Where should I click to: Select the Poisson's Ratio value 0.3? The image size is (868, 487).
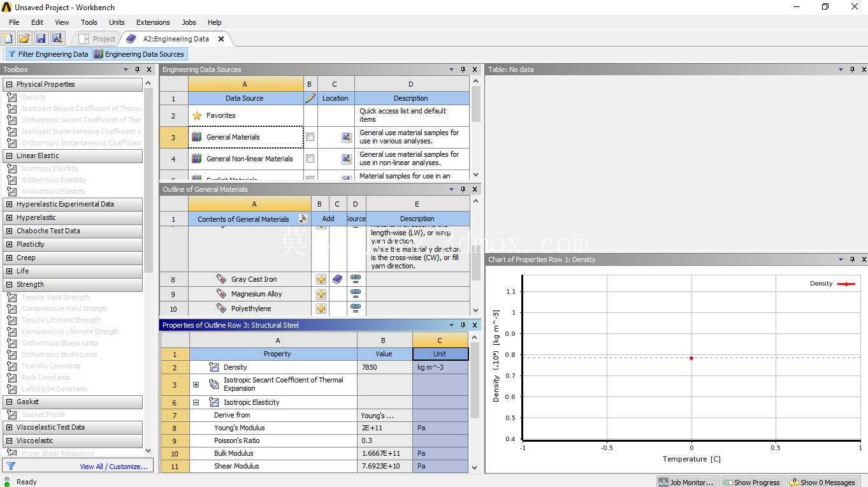click(x=385, y=440)
